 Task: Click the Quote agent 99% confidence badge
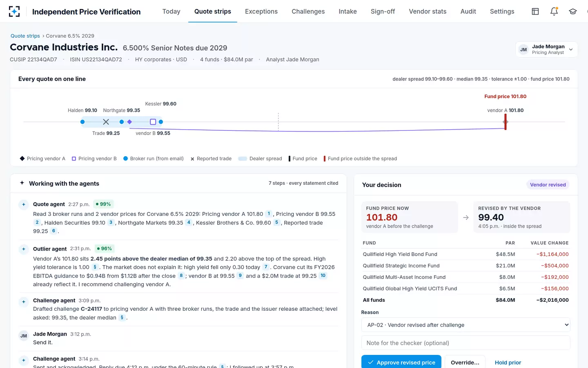coord(103,204)
